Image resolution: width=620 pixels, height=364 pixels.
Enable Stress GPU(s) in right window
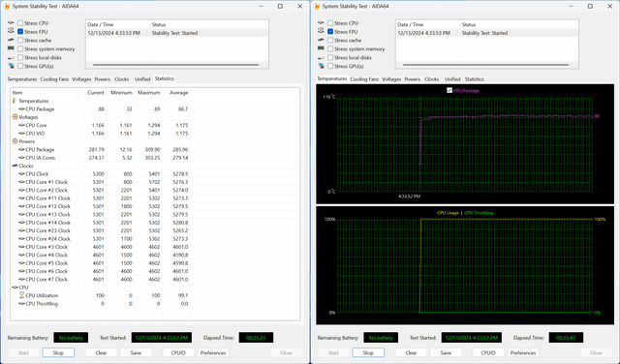(330, 67)
